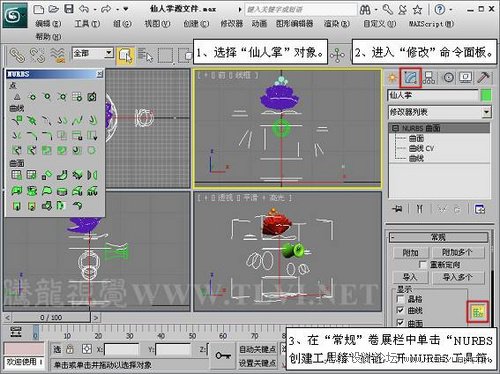Save the scene with the floppy disk icon
Viewport: 500px width, 374px height.
[69, 9]
